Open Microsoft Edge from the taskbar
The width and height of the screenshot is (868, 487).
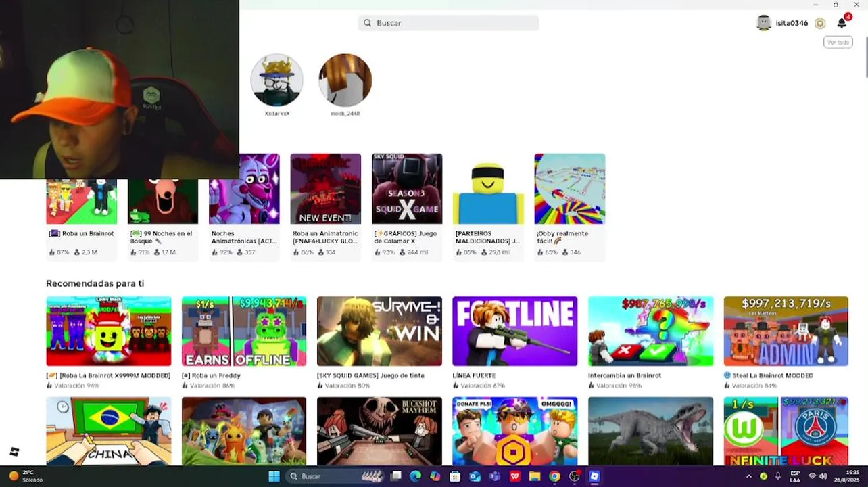[415, 476]
